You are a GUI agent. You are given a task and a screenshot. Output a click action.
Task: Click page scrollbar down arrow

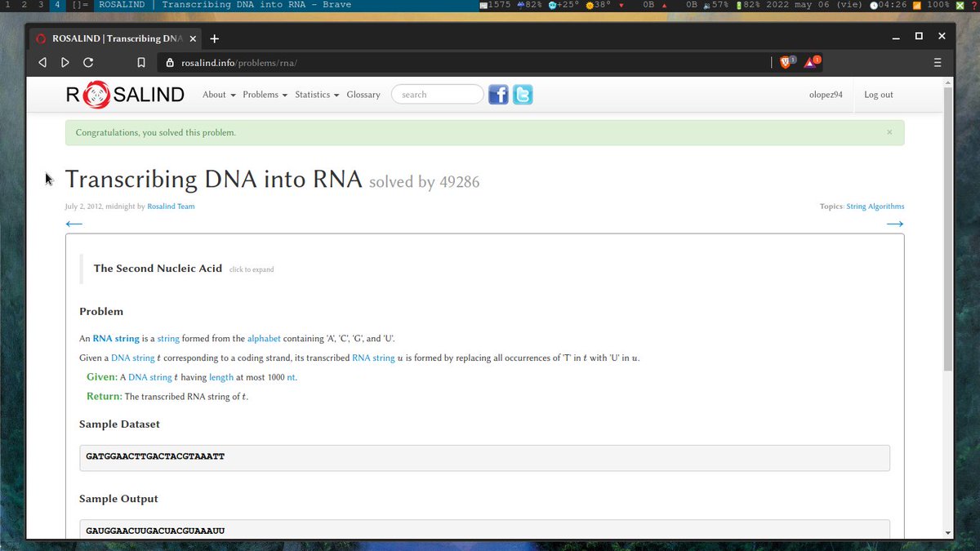tap(948, 533)
